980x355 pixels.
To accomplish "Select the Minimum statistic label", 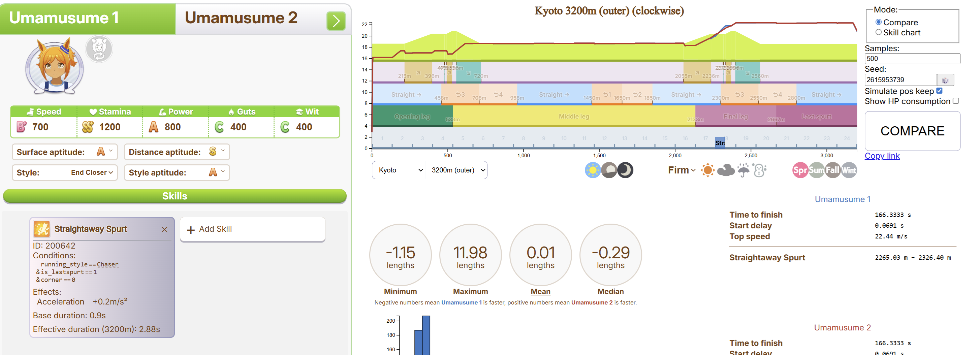I will pos(400,291).
